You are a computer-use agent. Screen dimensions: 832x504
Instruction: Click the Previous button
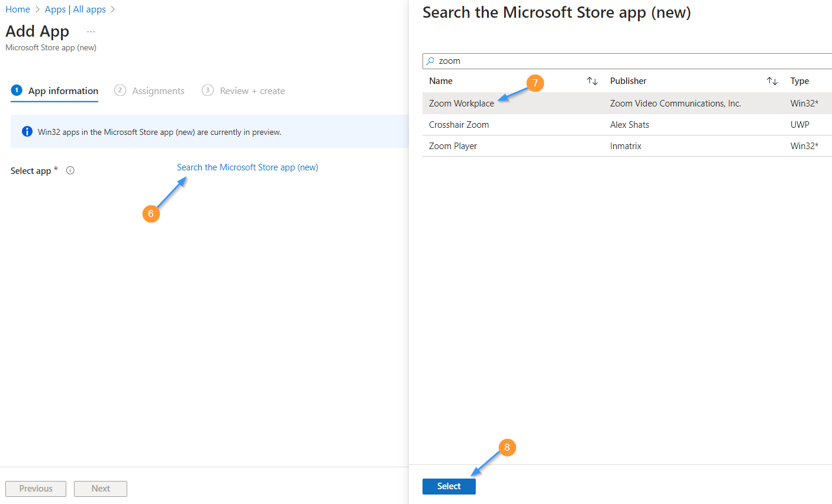coord(36,489)
